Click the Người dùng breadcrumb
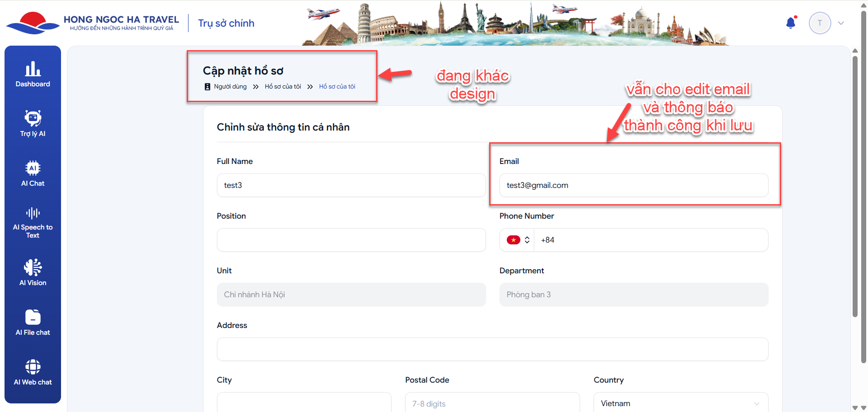The width and height of the screenshot is (868, 412). tap(230, 86)
